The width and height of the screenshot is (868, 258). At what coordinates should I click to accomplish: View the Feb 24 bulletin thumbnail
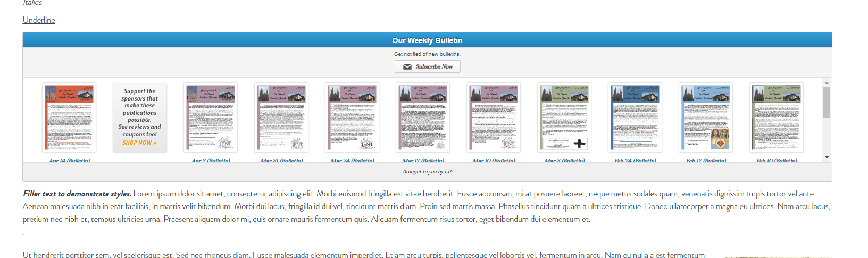click(635, 118)
